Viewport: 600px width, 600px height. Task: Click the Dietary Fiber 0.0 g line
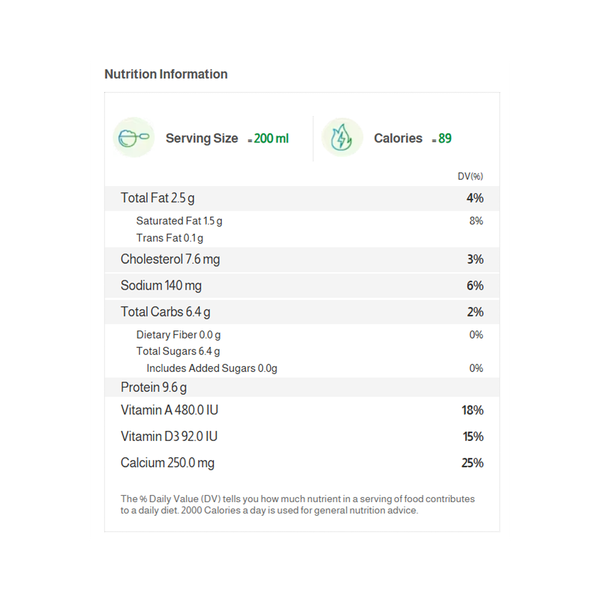pyautogui.click(x=178, y=335)
